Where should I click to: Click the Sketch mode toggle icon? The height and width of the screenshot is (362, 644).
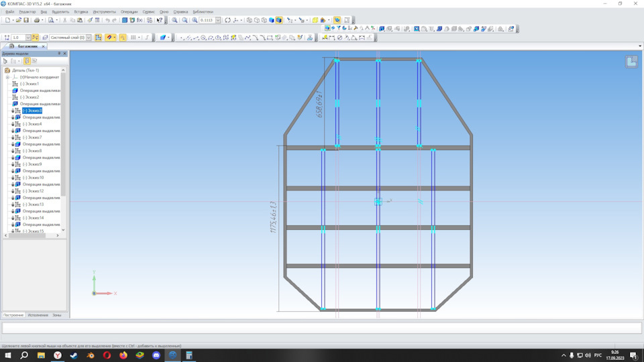click(x=98, y=38)
